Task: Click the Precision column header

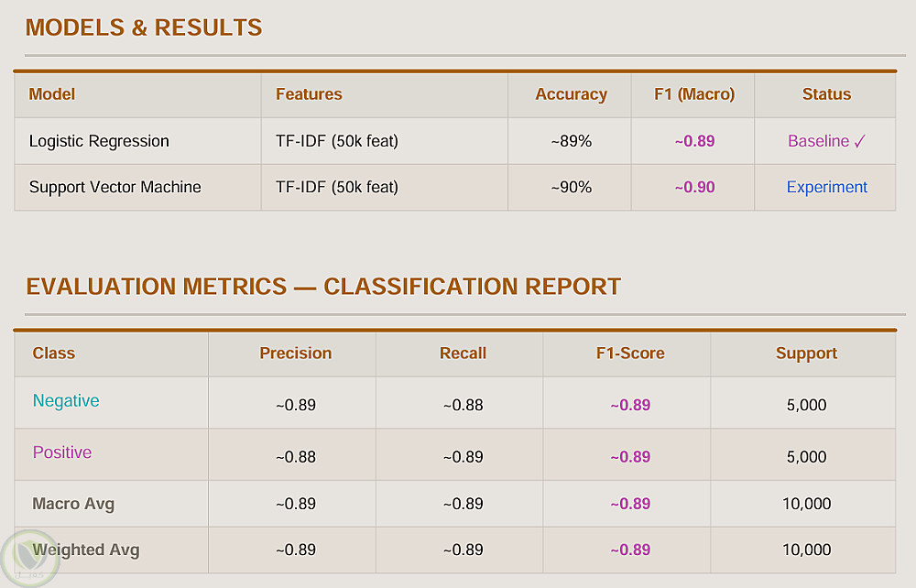Action: coord(295,354)
